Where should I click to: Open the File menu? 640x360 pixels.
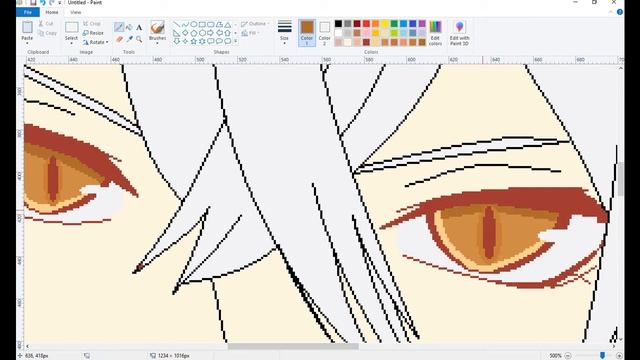[28, 12]
